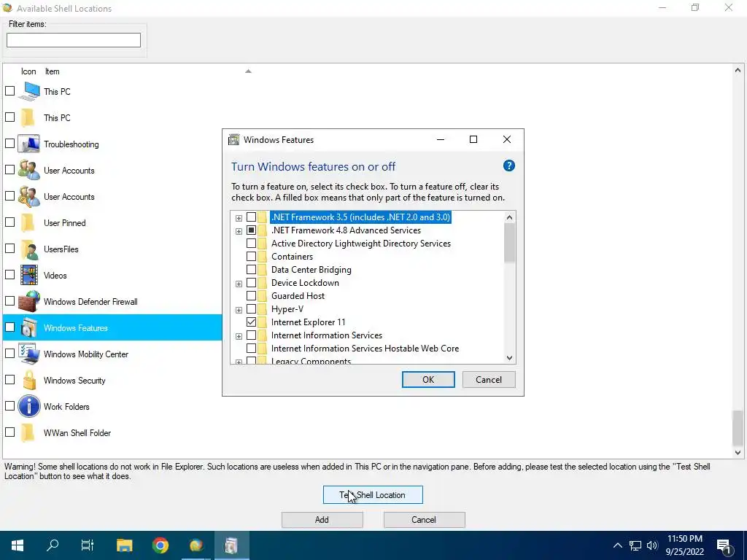
Task: Open the notification center icon
Action: [x=724, y=546]
